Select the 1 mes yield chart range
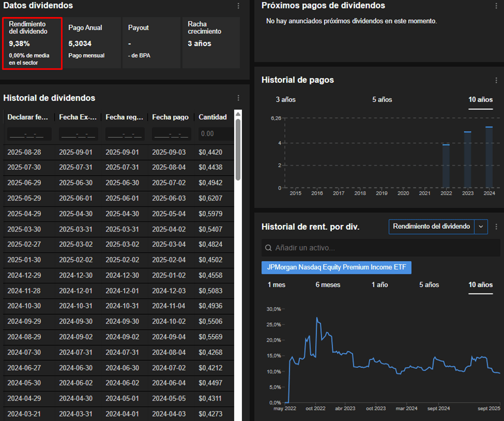Viewport: 504px width, 421px height. (276, 285)
